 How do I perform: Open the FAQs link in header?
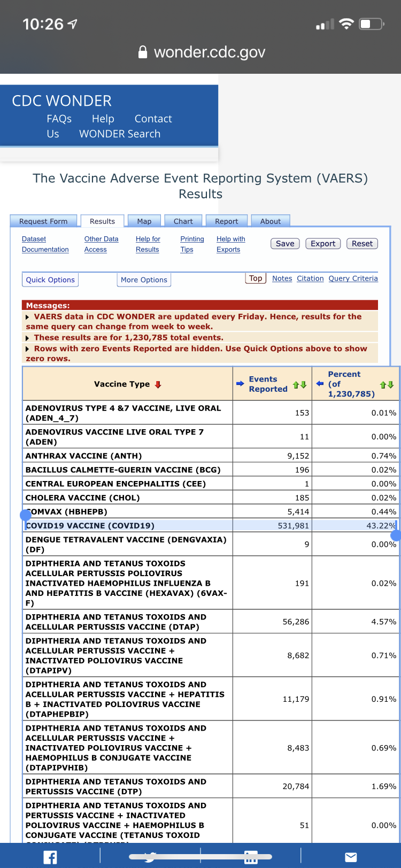pyautogui.click(x=59, y=119)
